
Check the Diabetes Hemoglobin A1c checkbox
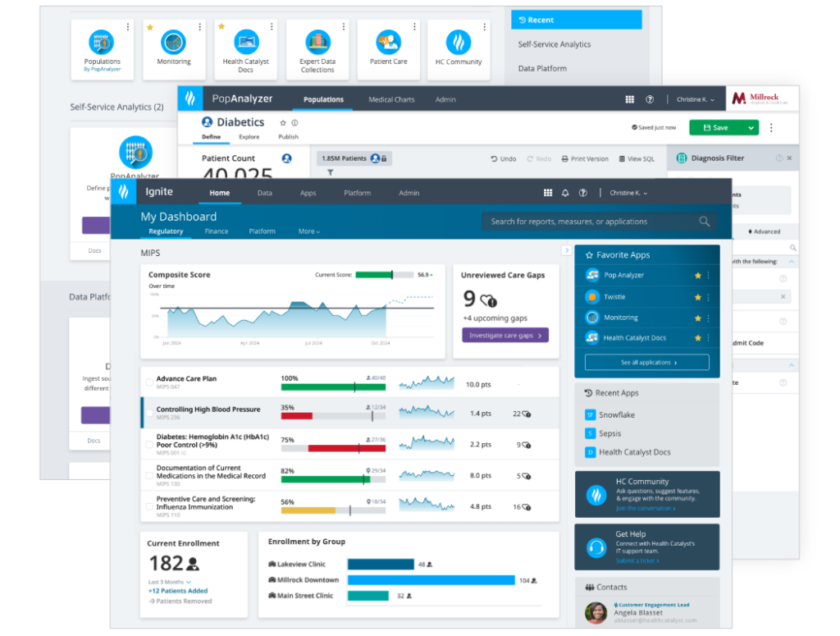click(149, 444)
